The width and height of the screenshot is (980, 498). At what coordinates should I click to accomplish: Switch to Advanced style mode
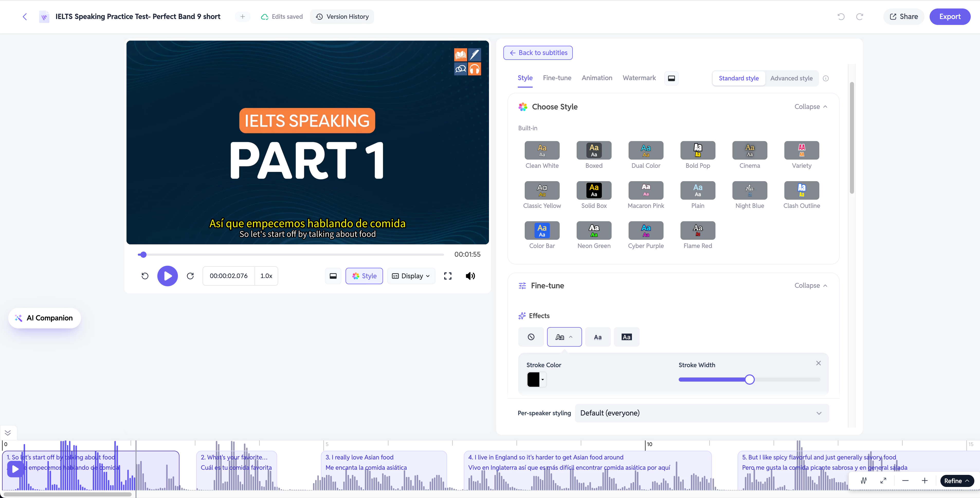[791, 78]
